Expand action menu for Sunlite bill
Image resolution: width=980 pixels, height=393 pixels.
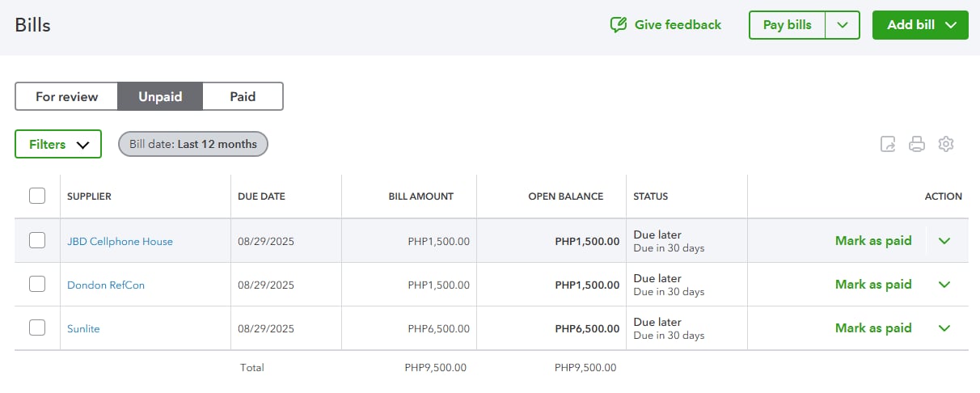coord(944,328)
